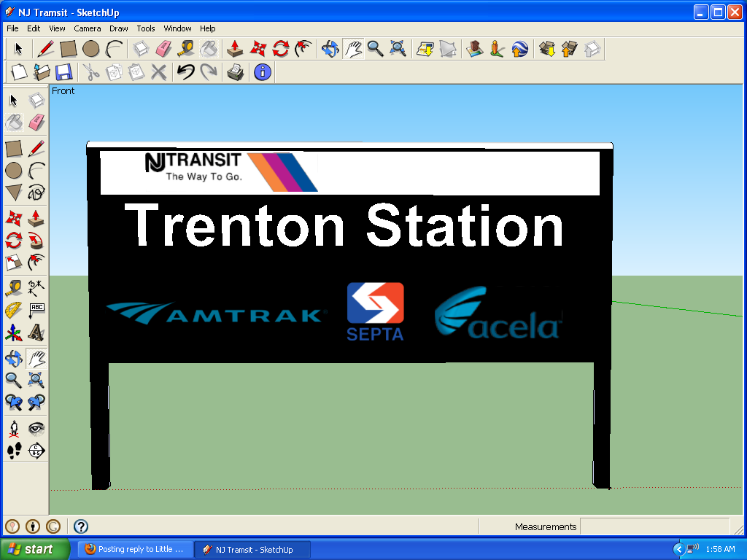Choose the Look Around eye tool

pos(36,429)
